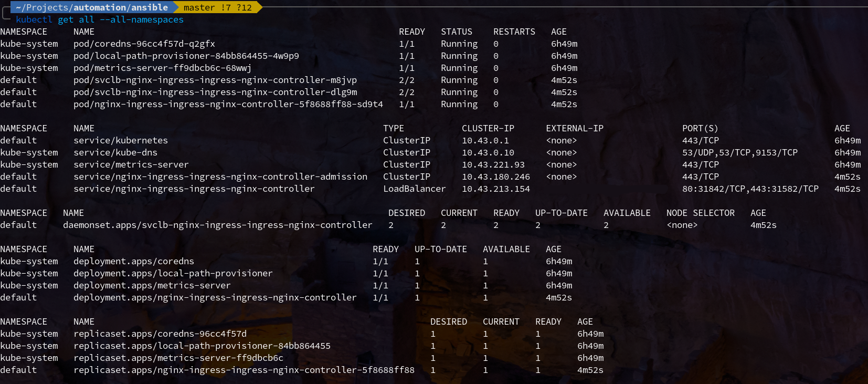
Task: Click replicaset.apps/metrics-server-ff9dbcb6c name
Action: click(178, 358)
